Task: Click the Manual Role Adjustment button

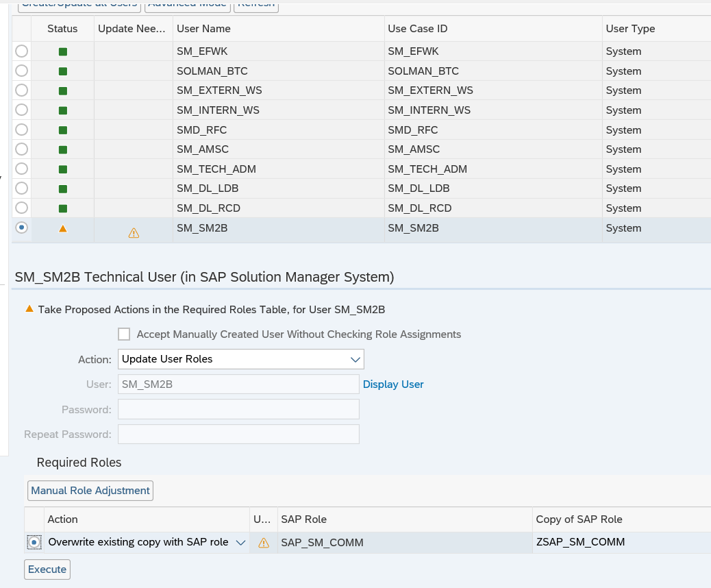Action: (90, 491)
